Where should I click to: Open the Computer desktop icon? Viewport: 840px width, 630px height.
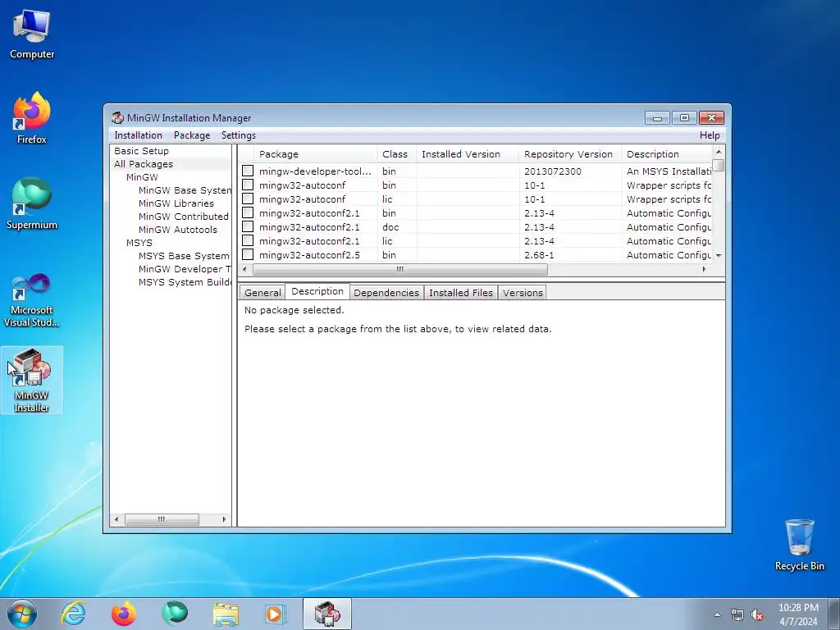(32, 34)
